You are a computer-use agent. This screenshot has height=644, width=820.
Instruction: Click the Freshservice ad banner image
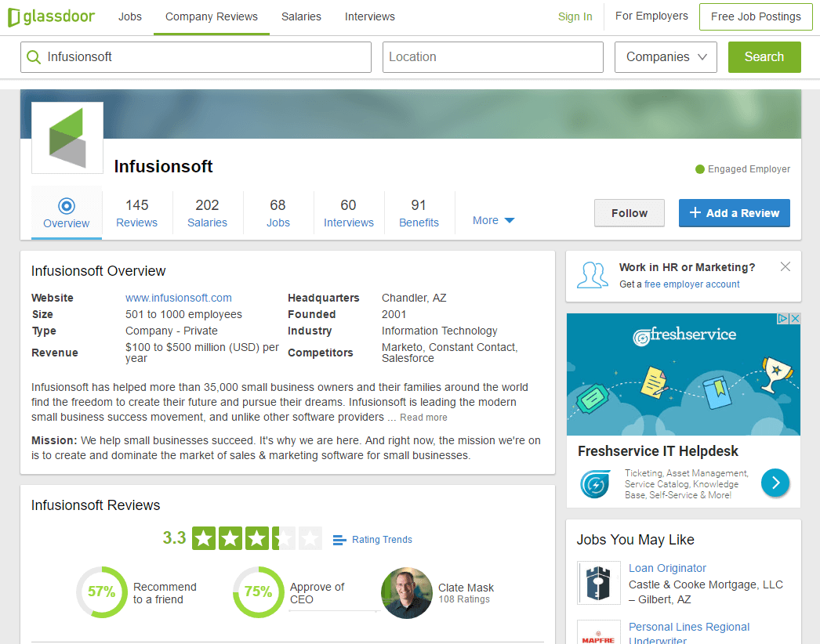pos(684,374)
